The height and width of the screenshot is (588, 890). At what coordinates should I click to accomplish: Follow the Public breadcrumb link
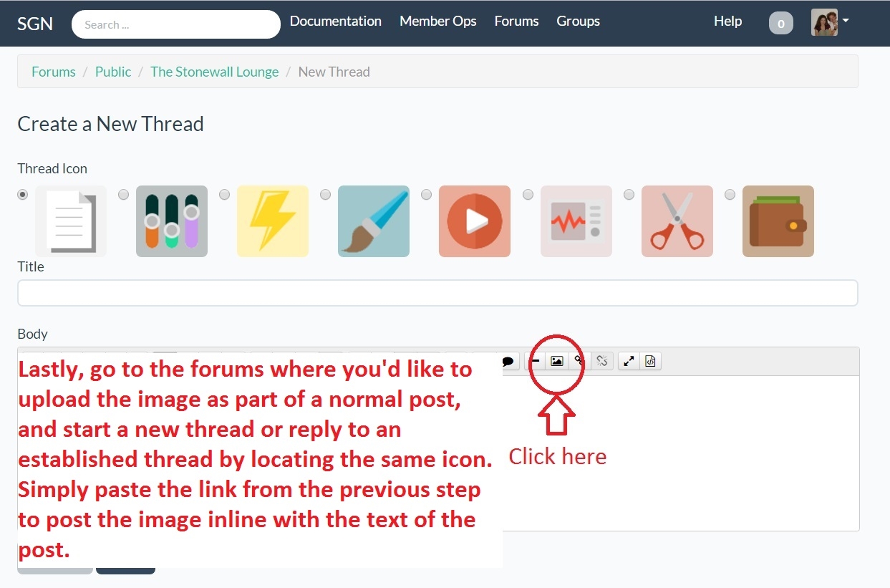pyautogui.click(x=113, y=72)
